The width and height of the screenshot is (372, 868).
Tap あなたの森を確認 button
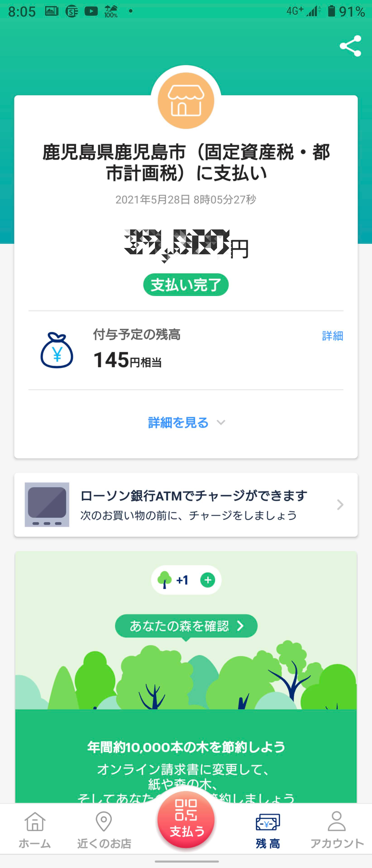point(186,626)
